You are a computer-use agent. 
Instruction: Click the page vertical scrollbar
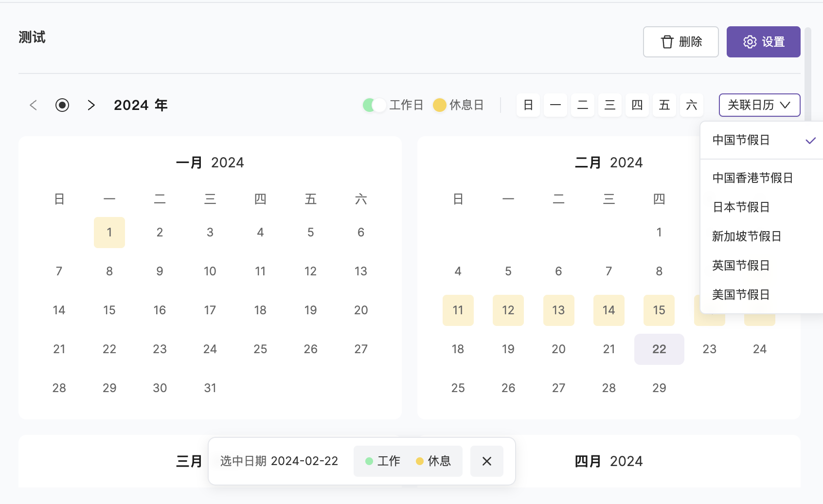click(808, 73)
